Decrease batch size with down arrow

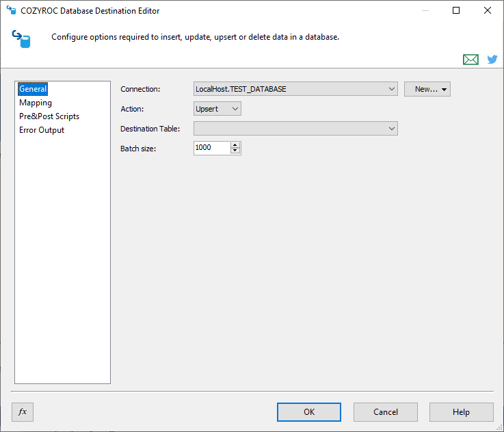tap(235, 151)
